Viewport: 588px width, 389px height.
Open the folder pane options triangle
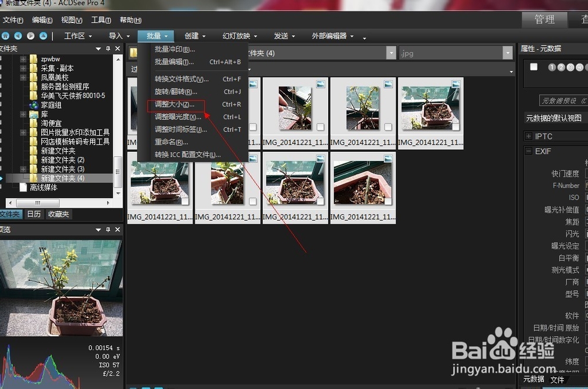click(98, 49)
